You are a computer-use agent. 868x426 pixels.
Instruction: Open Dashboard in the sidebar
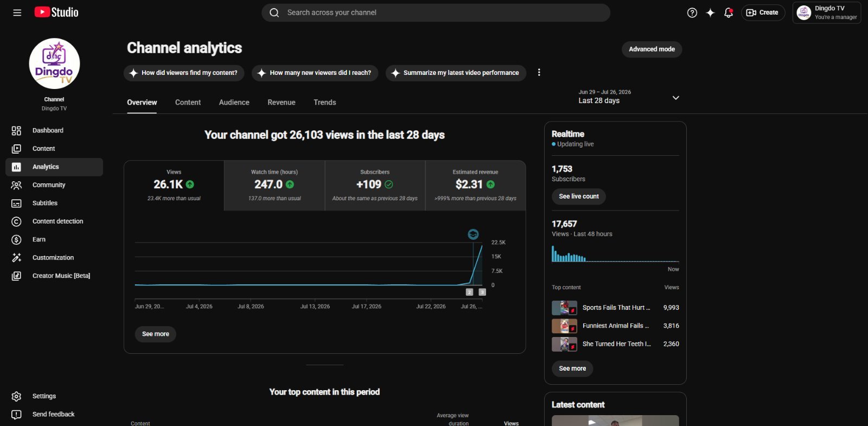pos(54,130)
